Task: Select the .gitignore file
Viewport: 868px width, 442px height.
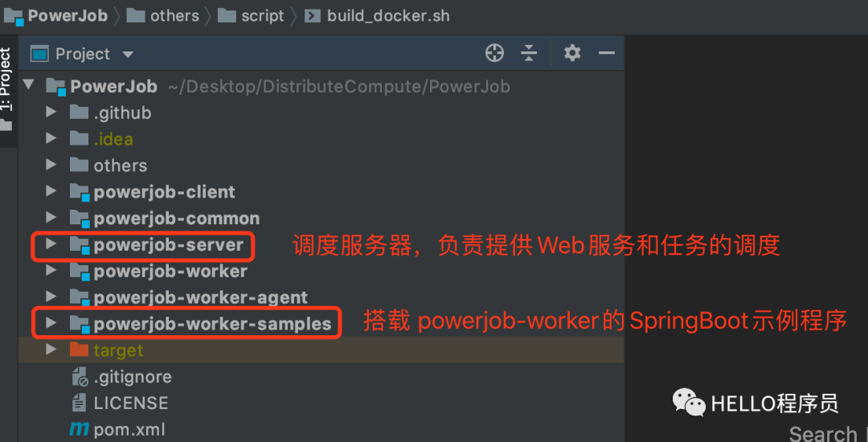Action: pos(133,377)
